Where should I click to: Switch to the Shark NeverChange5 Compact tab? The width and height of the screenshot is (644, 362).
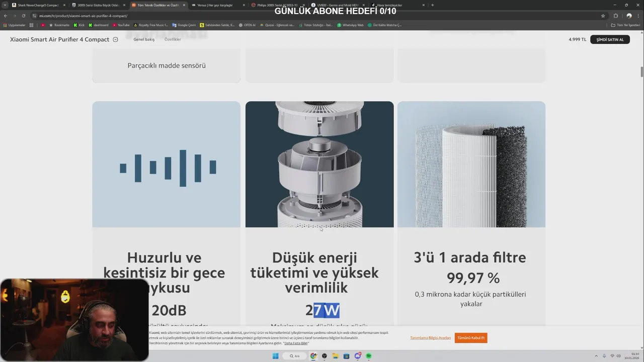click(38, 5)
